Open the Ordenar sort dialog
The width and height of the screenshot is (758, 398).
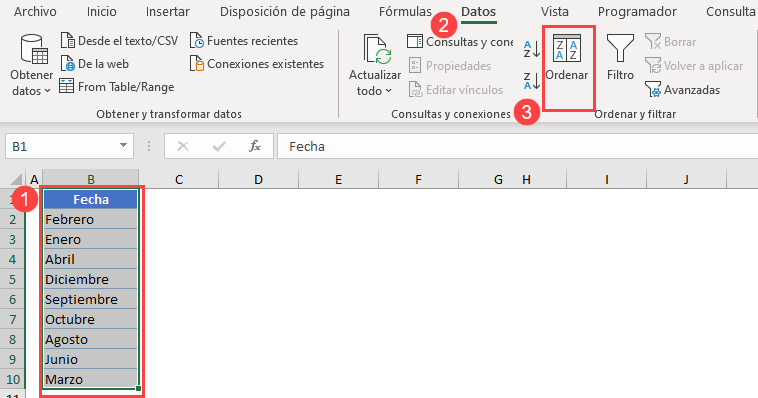[x=567, y=57]
